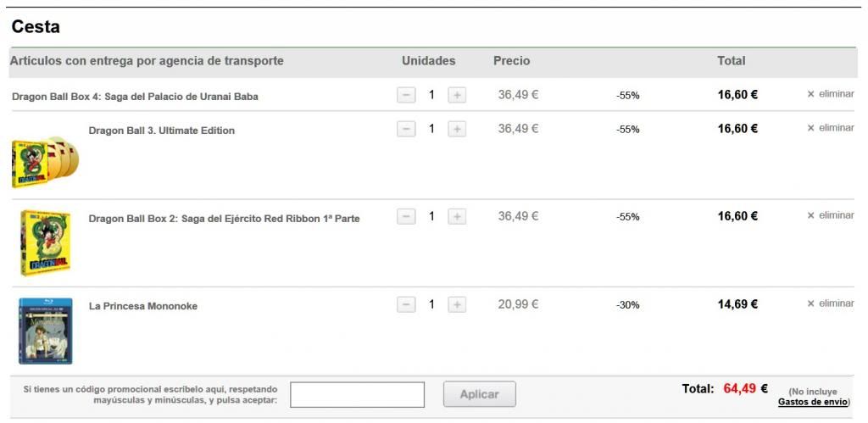Open Dragon Ball Box 4 Saga del Palacio title
Viewport: 868px width, 423px height.
(135, 97)
